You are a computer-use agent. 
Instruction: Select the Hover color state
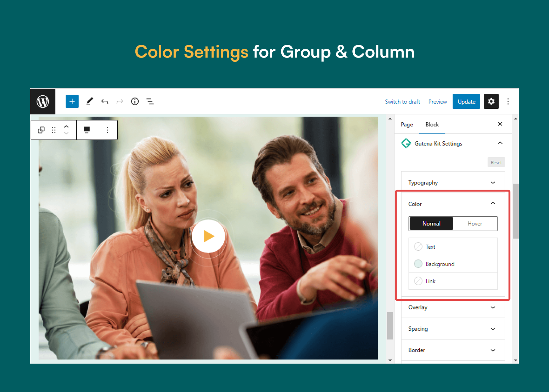tap(475, 224)
